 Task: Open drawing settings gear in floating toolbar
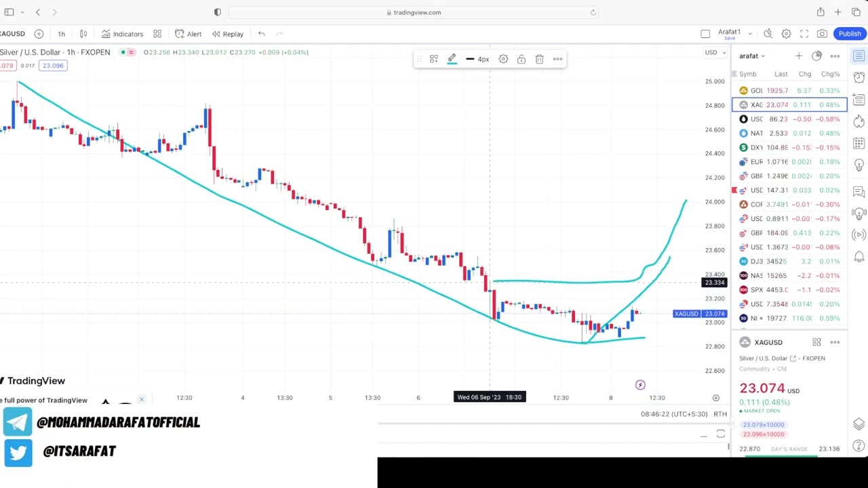[x=503, y=59]
